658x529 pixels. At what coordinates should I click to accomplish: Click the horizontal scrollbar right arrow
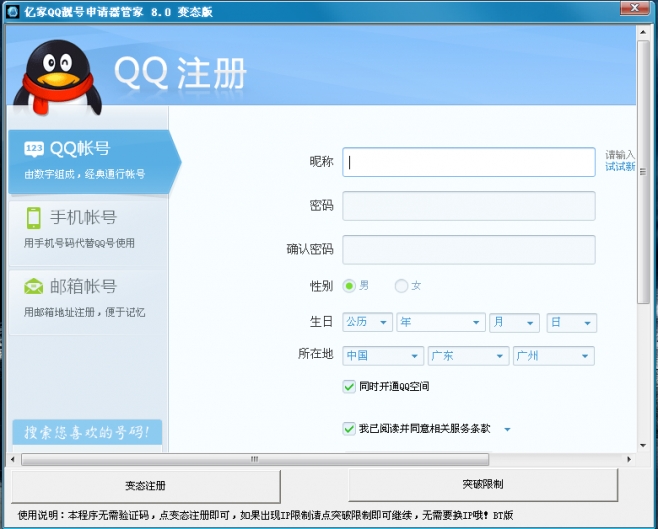[x=629, y=459]
